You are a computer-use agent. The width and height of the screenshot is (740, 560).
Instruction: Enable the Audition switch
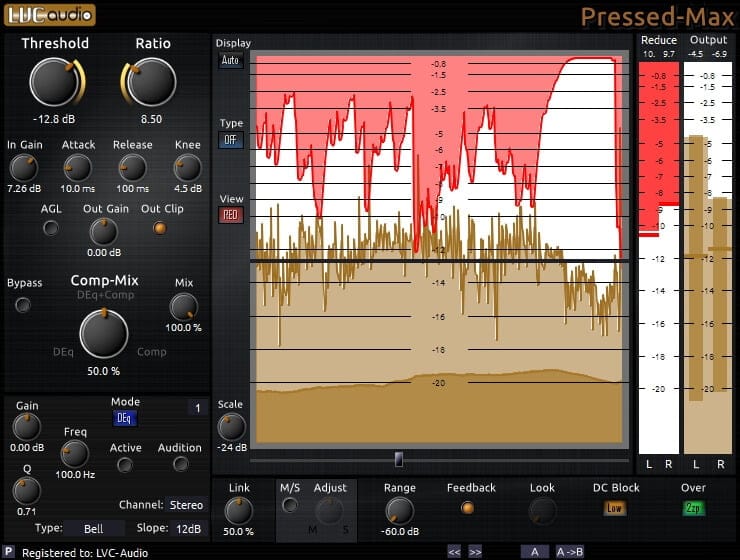pos(180,465)
